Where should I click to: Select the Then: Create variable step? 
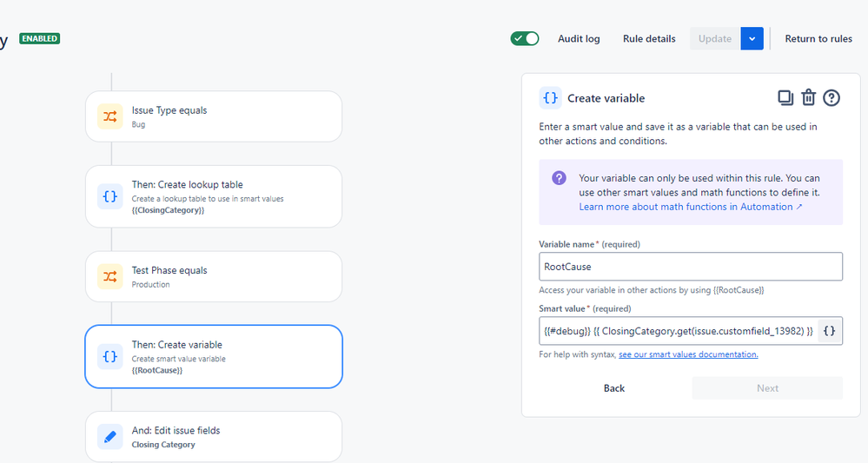tap(214, 356)
